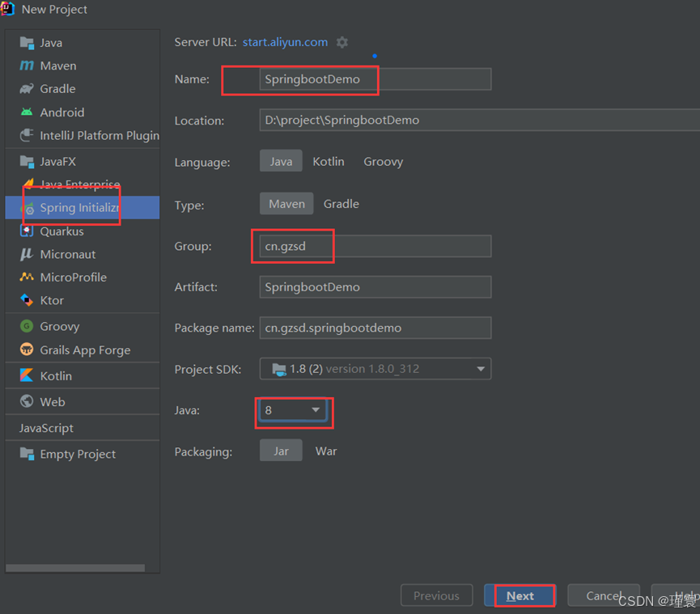Click the Grails App Forge icon
The width and height of the screenshot is (700, 614).
click(27, 349)
